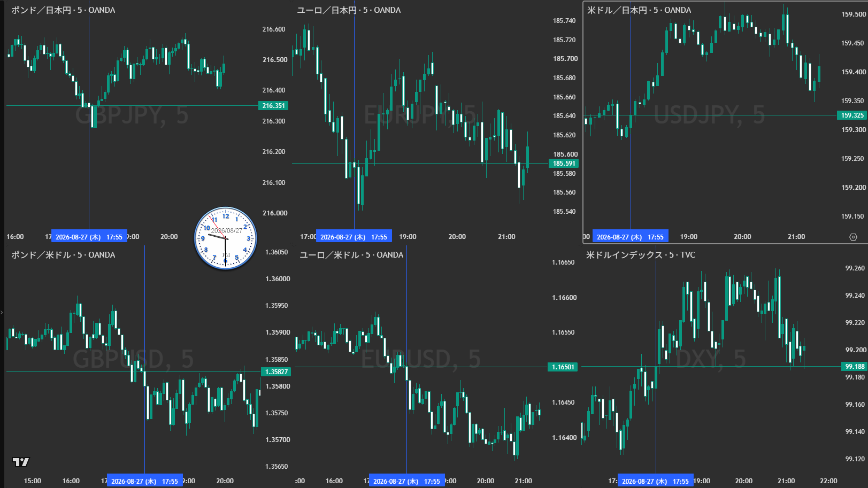Screen dimensions: 868x488
Task: Click 185.740 on the EURJPY price scale
Action: click(x=564, y=21)
